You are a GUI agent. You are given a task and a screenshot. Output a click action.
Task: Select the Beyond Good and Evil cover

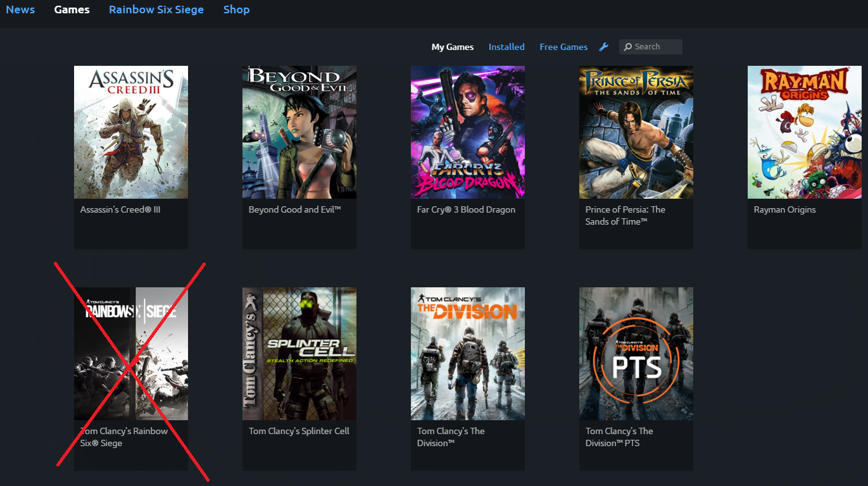(299, 132)
